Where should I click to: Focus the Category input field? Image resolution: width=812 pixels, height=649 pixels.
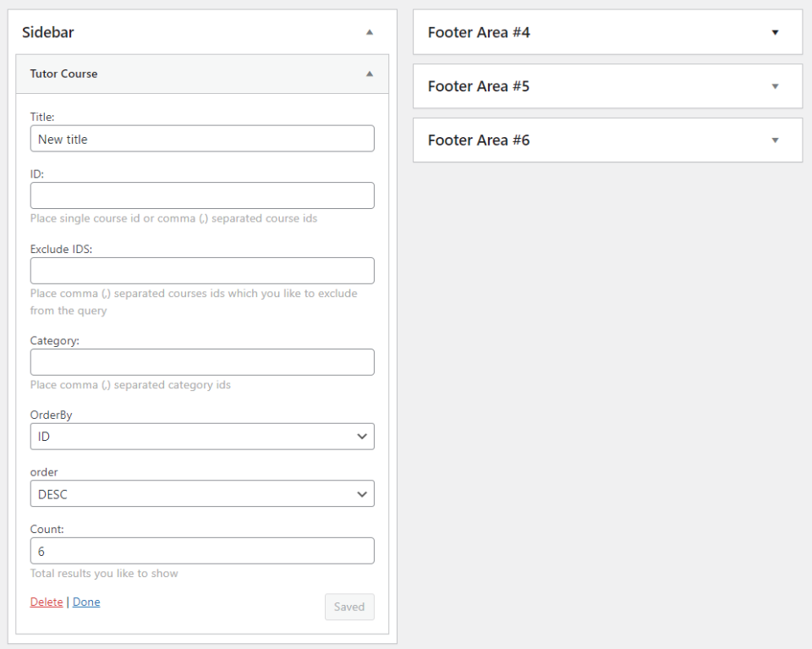click(x=202, y=362)
